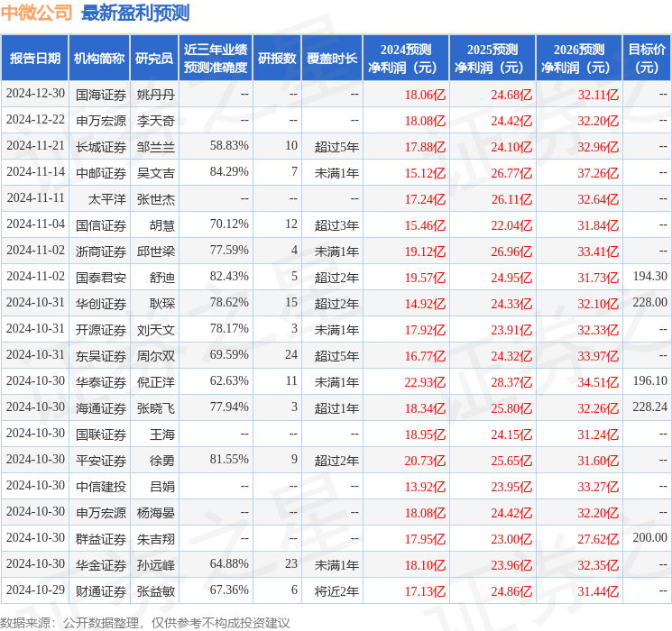Click the 研究员 column header

[154, 59]
